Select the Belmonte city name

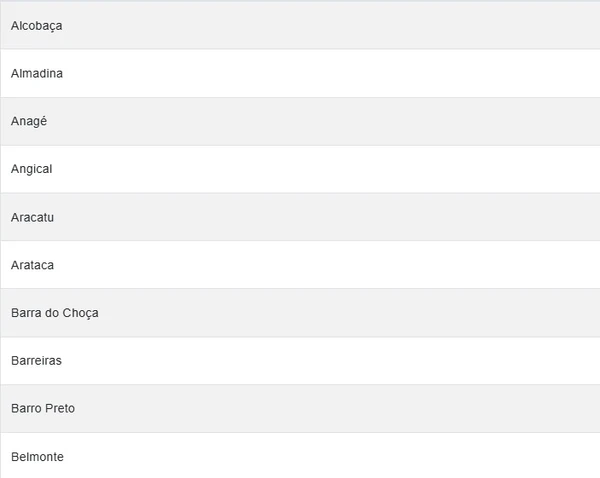37,456
